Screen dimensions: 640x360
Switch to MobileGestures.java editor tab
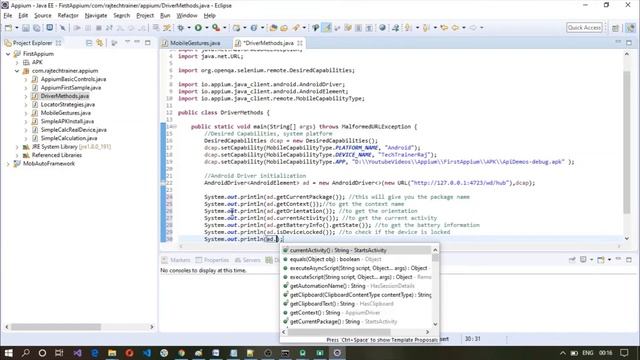[195, 43]
